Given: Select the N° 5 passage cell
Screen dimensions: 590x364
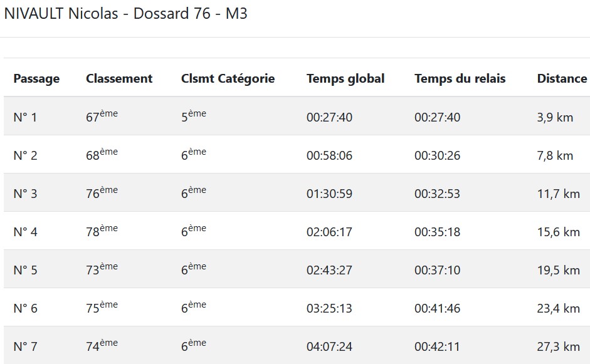Looking at the screenshot, I should coord(25,270).
